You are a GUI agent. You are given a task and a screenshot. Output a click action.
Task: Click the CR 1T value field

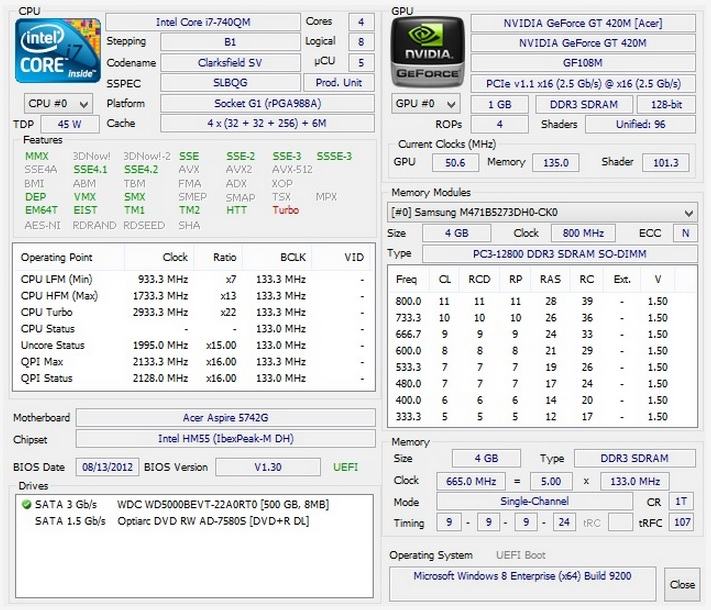click(681, 501)
